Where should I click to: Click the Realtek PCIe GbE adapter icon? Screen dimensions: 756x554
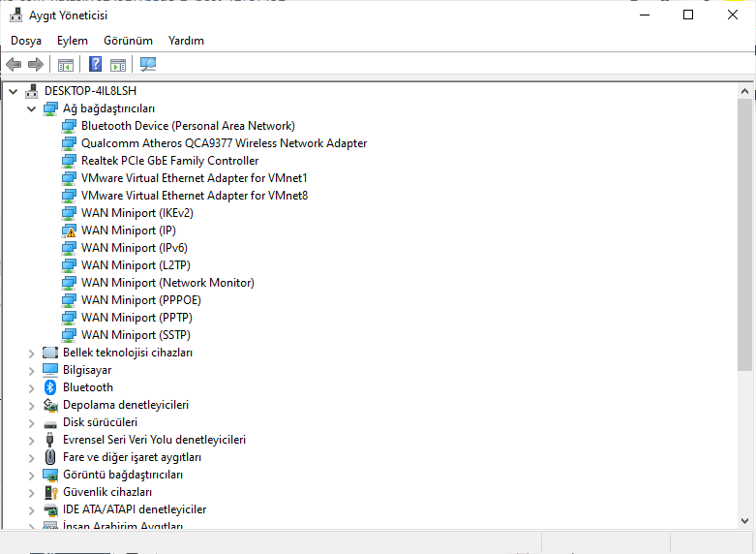click(x=69, y=161)
